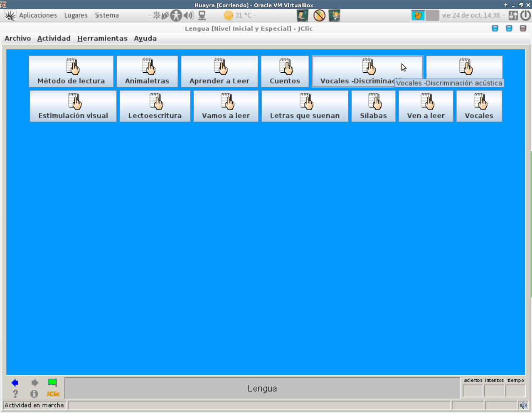
Task: Click the gray next activity arrow
Action: (34, 383)
